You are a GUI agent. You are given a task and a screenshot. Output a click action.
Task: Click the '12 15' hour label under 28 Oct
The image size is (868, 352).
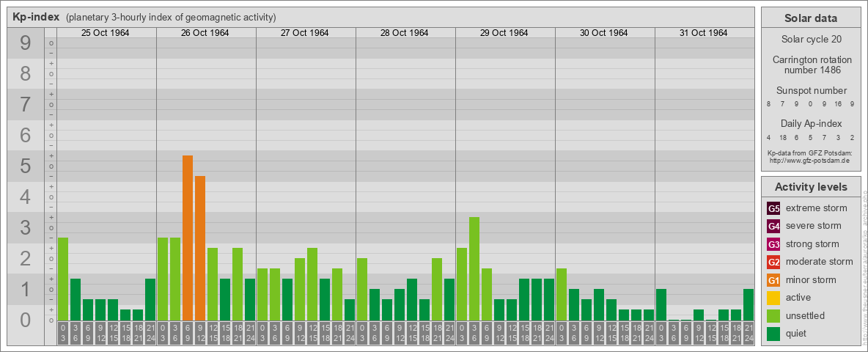(412, 334)
